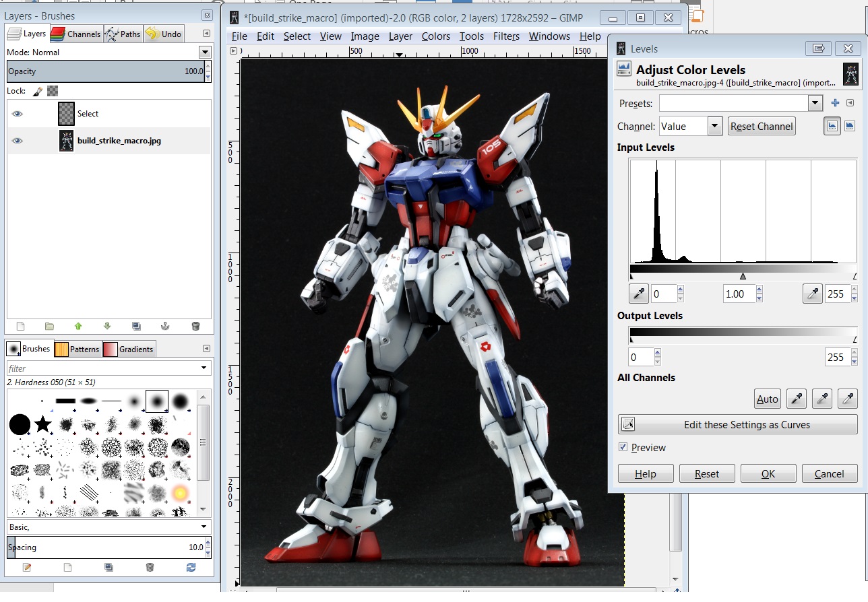Increase the layer Opacity with spinner arrows
The height and width of the screenshot is (602, 868).
coord(208,67)
